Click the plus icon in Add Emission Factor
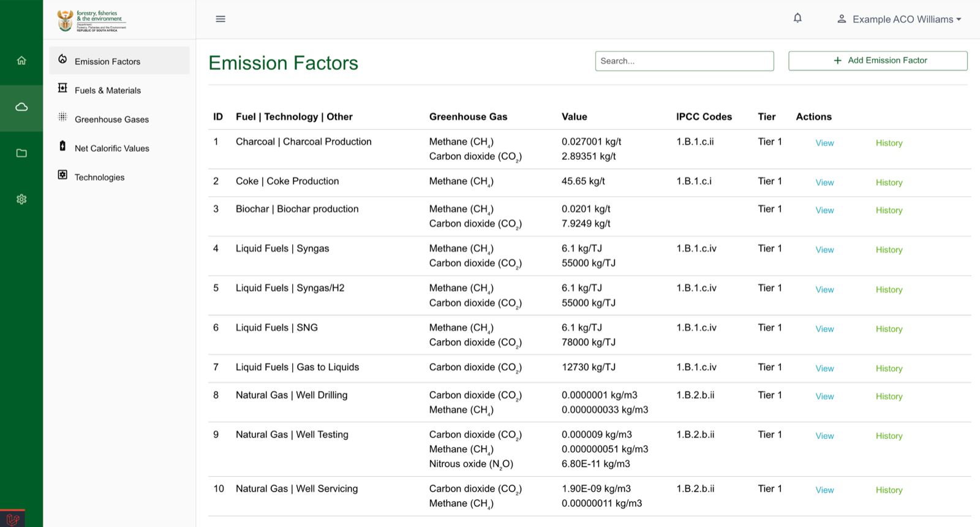Image resolution: width=980 pixels, height=527 pixels. 837,61
